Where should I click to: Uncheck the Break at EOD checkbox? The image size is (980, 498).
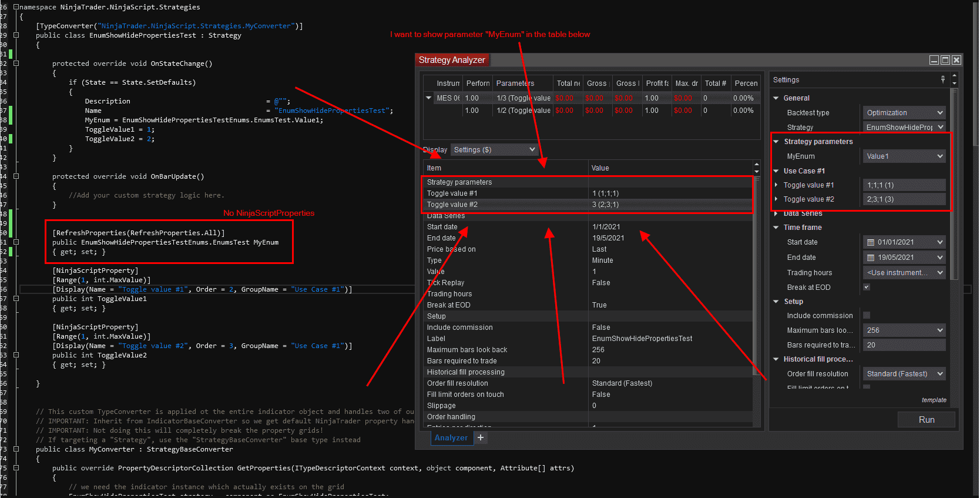867,288
